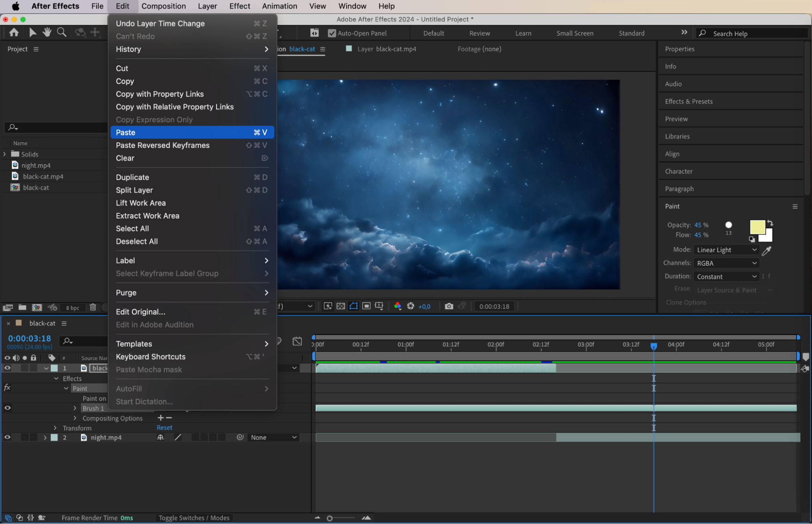Image resolution: width=812 pixels, height=524 pixels.
Task: Delete selected item with trash icon
Action: point(93,307)
